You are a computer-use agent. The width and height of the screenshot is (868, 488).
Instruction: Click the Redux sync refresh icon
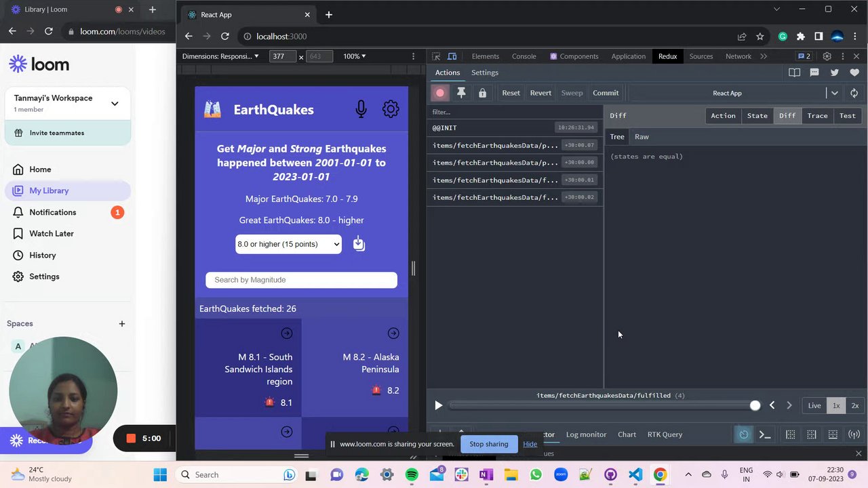pos(854,93)
